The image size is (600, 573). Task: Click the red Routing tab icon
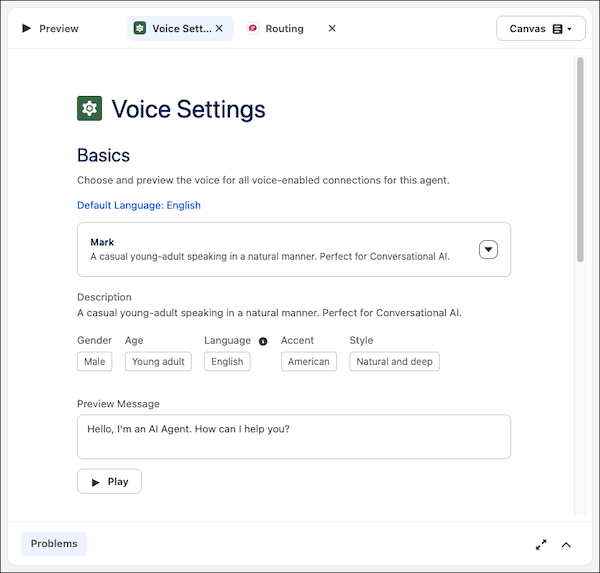pyautogui.click(x=253, y=28)
